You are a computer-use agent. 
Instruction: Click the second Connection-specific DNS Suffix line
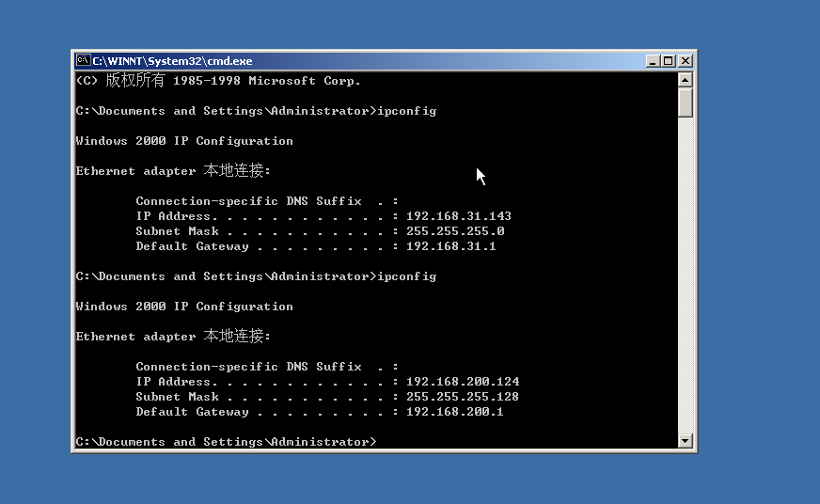pyautogui.click(x=267, y=367)
